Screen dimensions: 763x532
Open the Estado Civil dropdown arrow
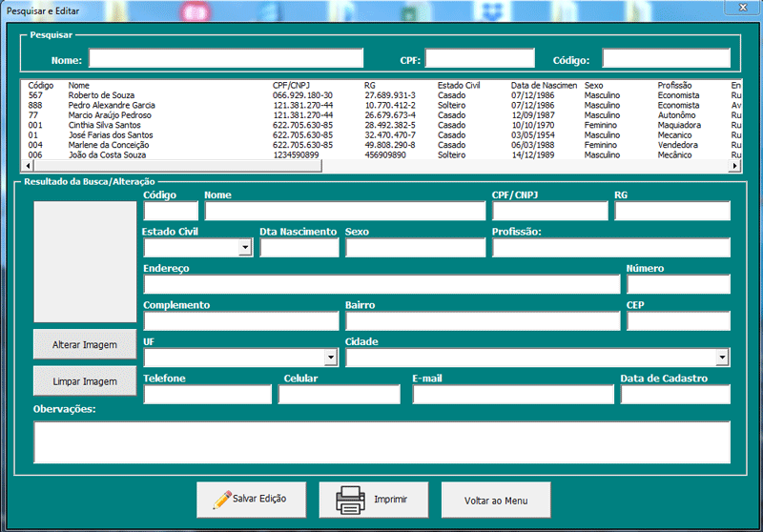(245, 248)
